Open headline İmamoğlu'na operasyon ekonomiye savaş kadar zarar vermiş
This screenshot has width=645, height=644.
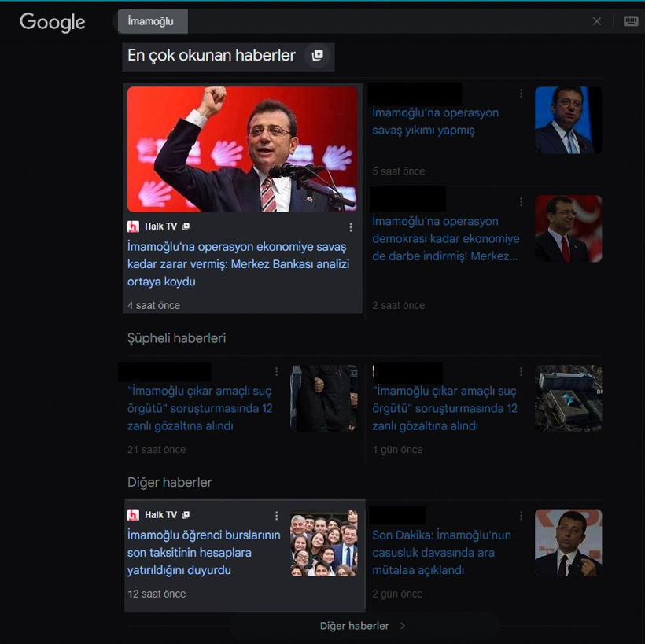click(x=238, y=264)
